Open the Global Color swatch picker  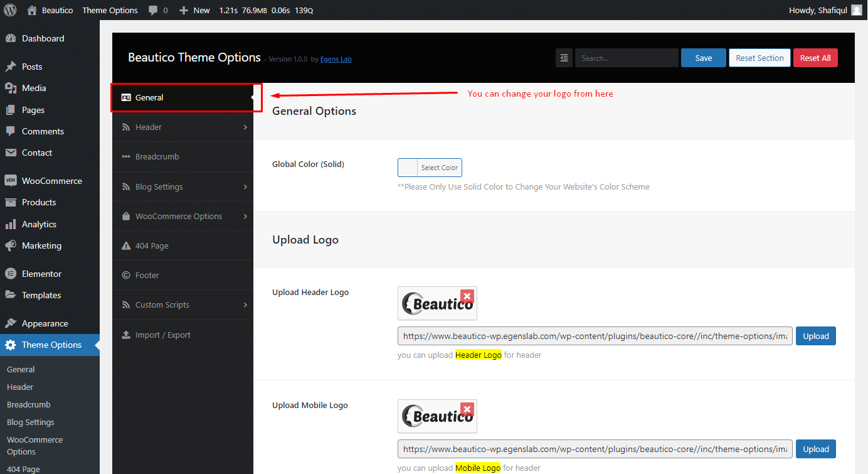click(408, 168)
